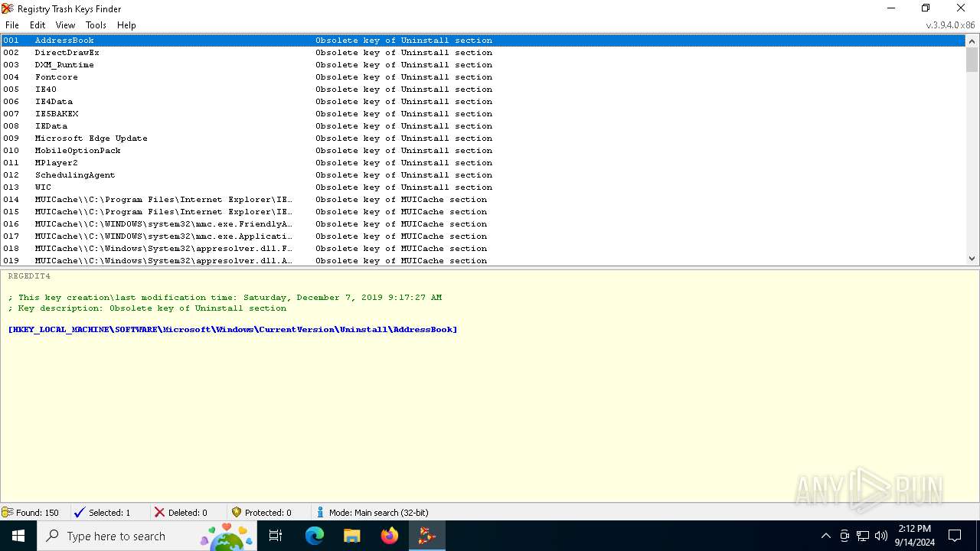Open the Tools menu
The image size is (980, 551).
(96, 25)
